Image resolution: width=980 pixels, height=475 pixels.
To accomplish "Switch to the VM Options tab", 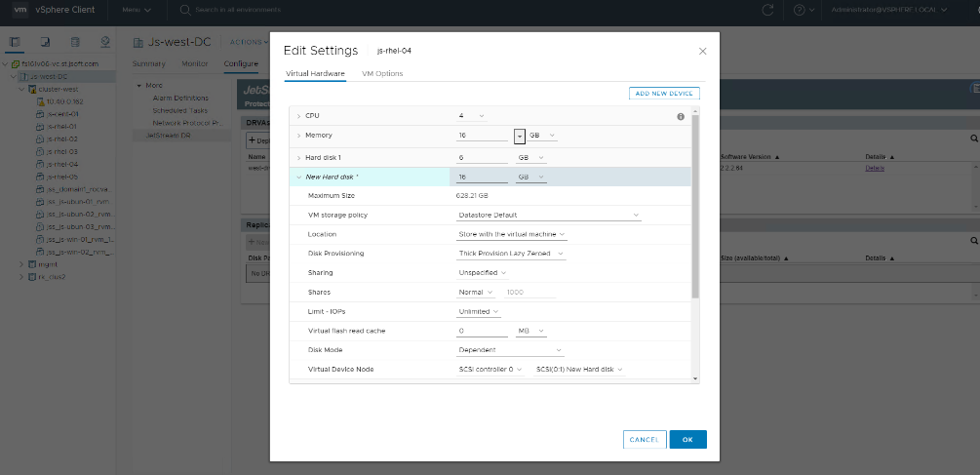I will 382,73.
